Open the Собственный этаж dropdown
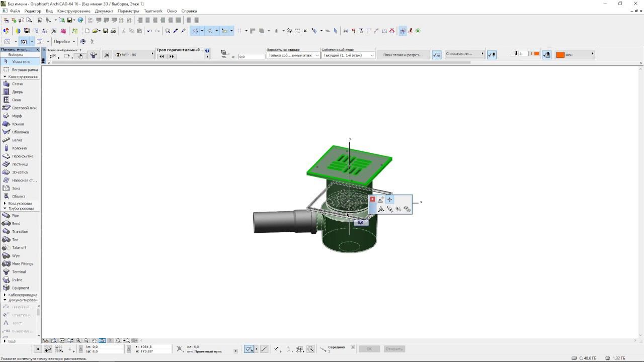Viewport: 644px width, 362px height. (x=348, y=55)
